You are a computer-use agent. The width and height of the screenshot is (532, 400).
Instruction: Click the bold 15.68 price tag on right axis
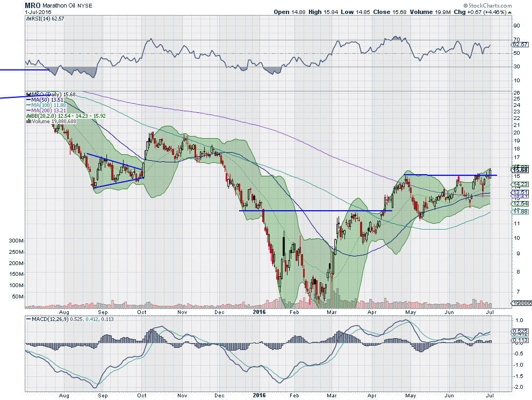point(521,170)
